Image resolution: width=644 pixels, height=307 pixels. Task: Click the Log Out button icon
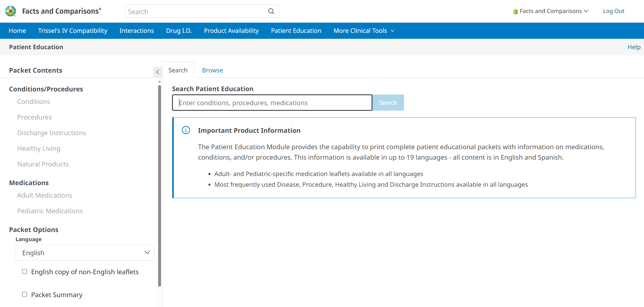point(614,11)
